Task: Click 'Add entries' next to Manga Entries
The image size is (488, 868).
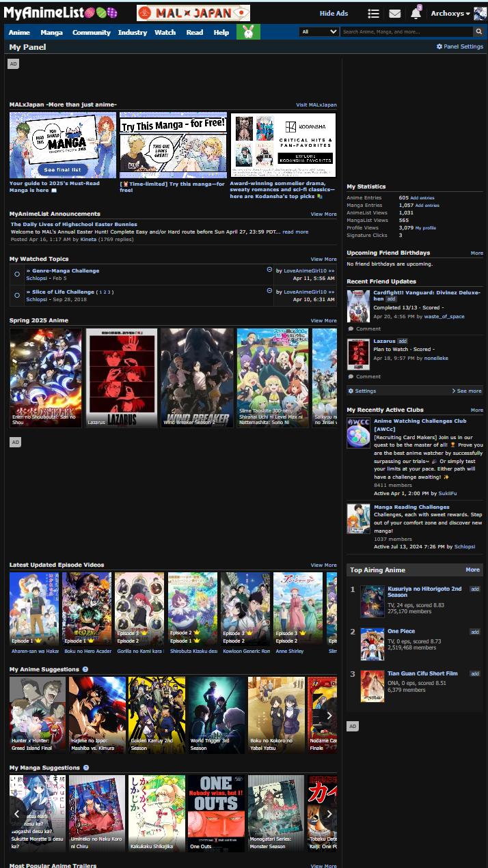Action: pyautogui.click(x=426, y=205)
